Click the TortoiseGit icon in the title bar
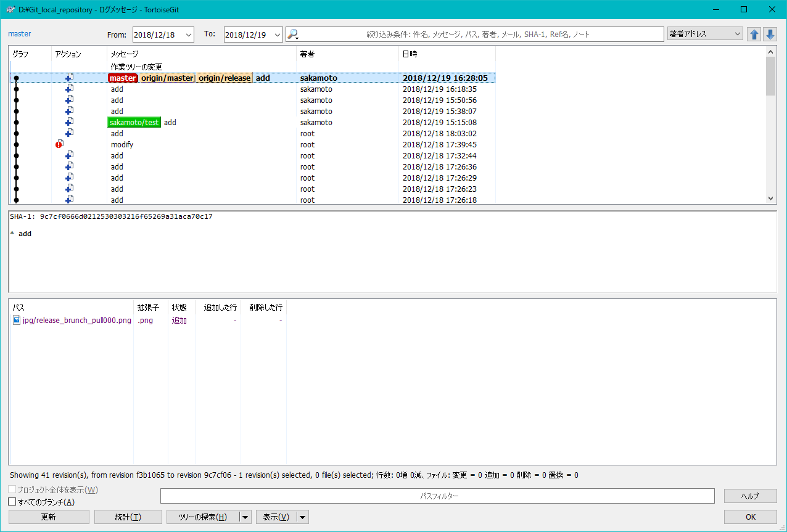Screen dimensions: 787x532 11,9
